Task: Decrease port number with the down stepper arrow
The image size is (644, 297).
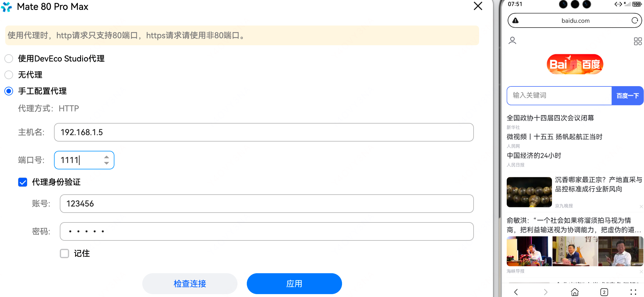Action: pyautogui.click(x=107, y=163)
